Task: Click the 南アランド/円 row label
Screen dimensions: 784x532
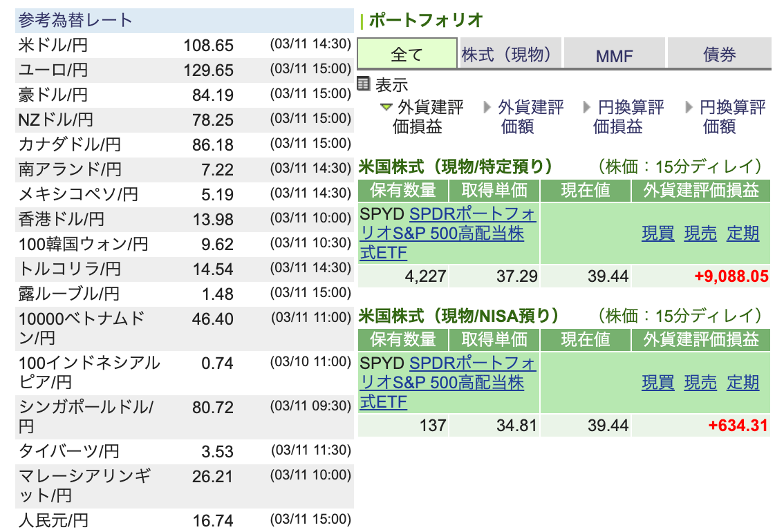Action: pyautogui.click(x=70, y=169)
